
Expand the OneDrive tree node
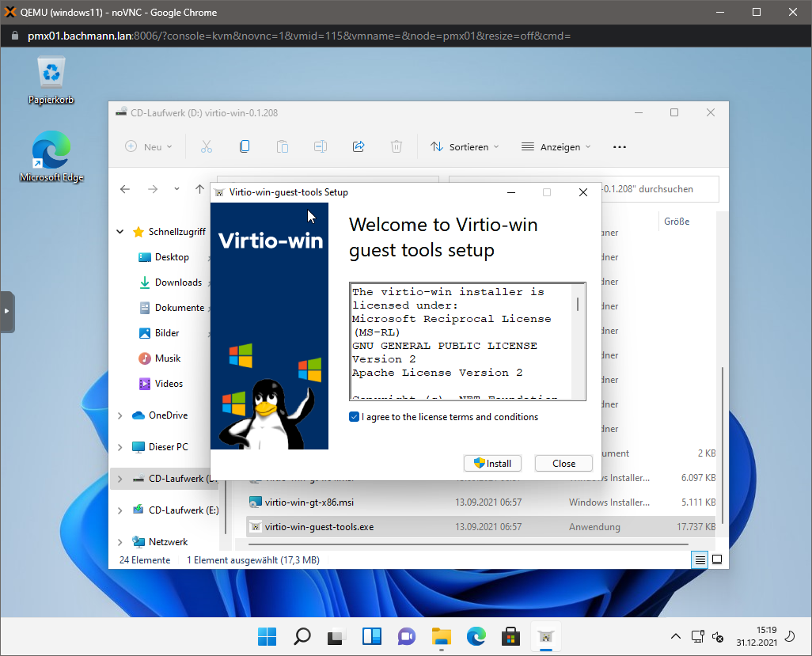[x=120, y=415]
